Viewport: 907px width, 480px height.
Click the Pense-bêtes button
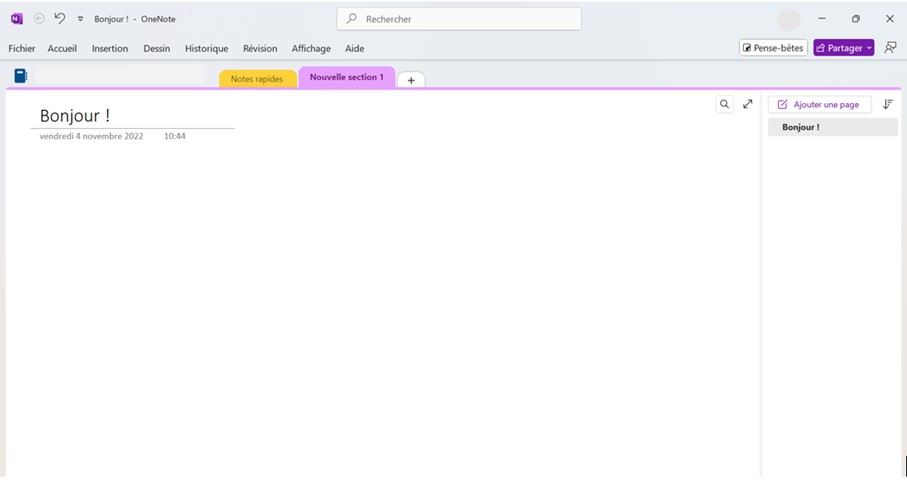[x=773, y=48]
